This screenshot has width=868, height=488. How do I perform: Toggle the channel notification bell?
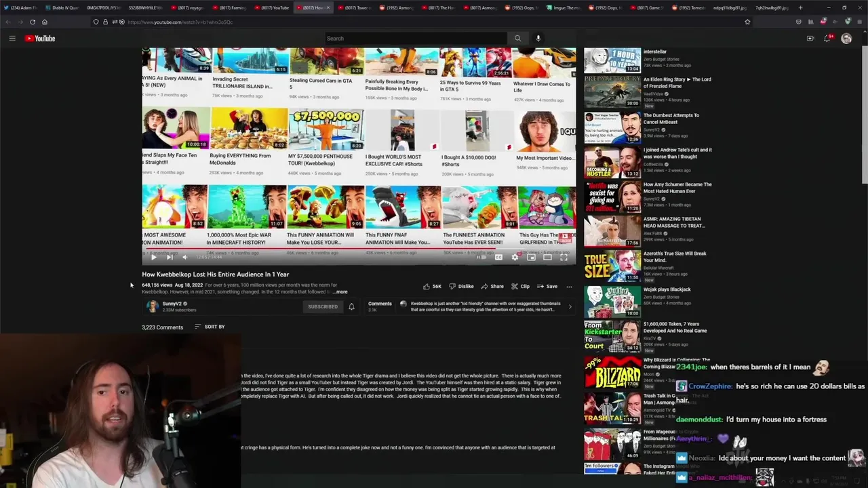(351, 307)
